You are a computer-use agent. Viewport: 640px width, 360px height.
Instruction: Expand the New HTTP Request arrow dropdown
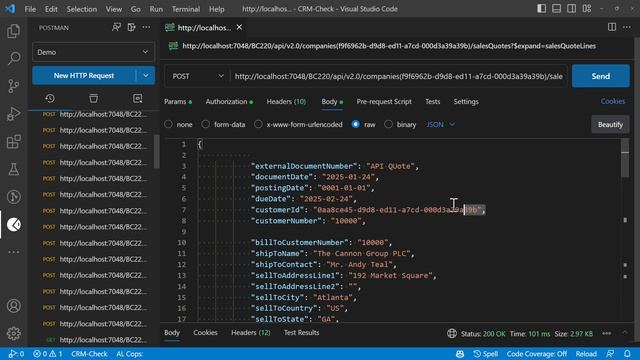[x=146, y=76]
